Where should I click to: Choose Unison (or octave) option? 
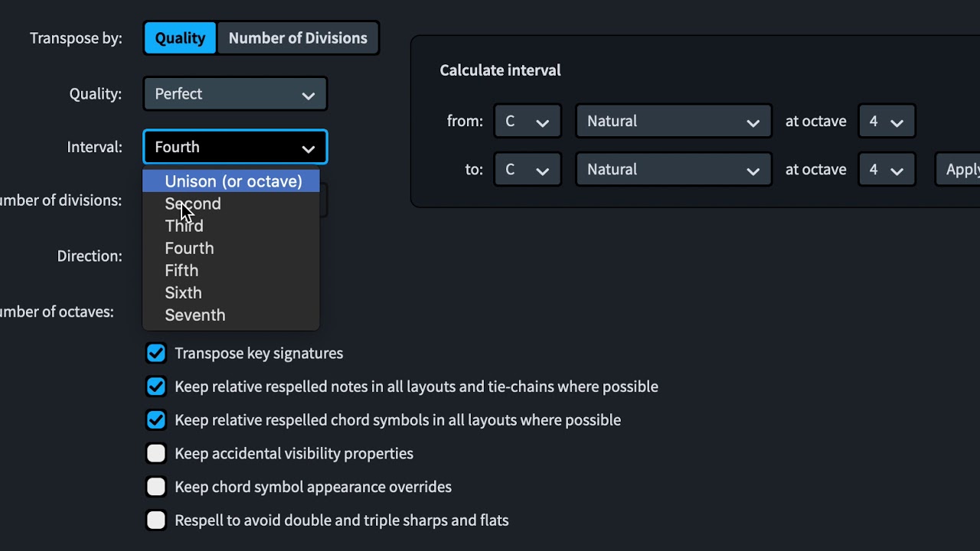(233, 181)
